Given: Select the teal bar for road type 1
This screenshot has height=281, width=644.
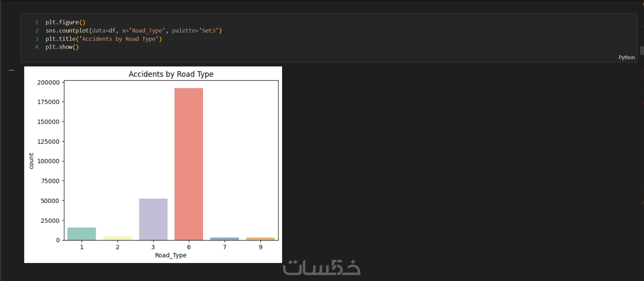Looking at the screenshot, I should (82, 234).
